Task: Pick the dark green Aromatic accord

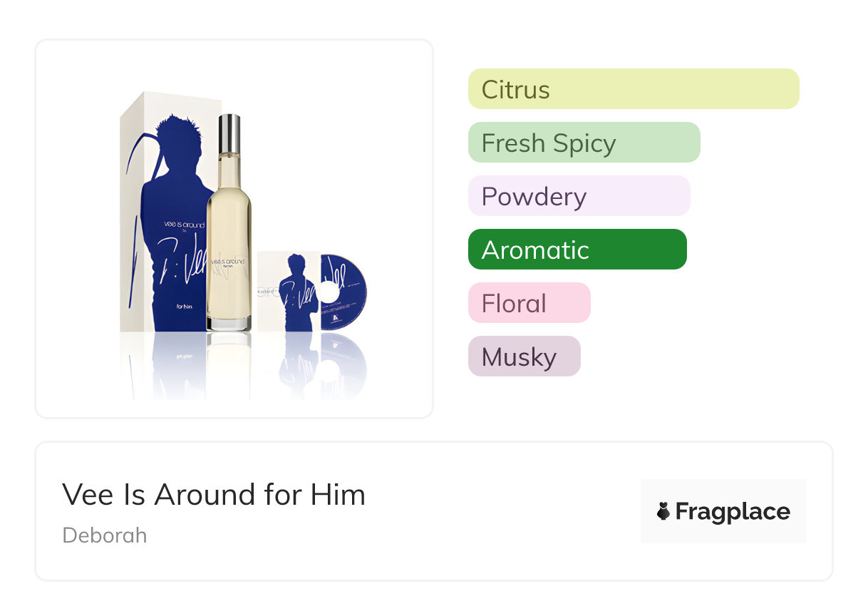Action: pyautogui.click(x=577, y=250)
